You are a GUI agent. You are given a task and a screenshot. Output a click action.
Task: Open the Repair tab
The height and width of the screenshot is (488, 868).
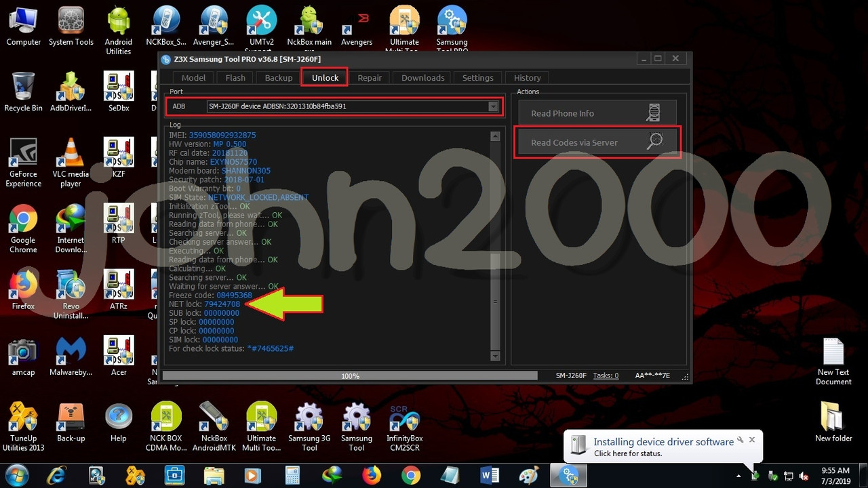pos(370,77)
